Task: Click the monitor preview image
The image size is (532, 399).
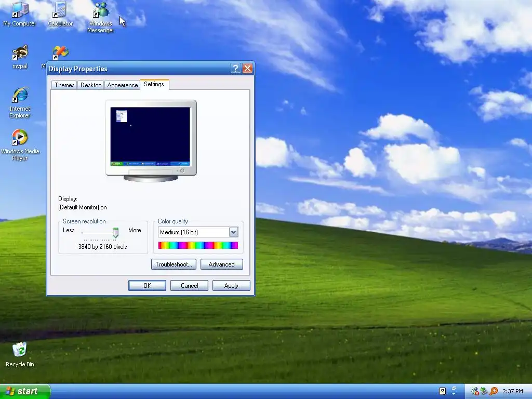Action: pos(151,141)
